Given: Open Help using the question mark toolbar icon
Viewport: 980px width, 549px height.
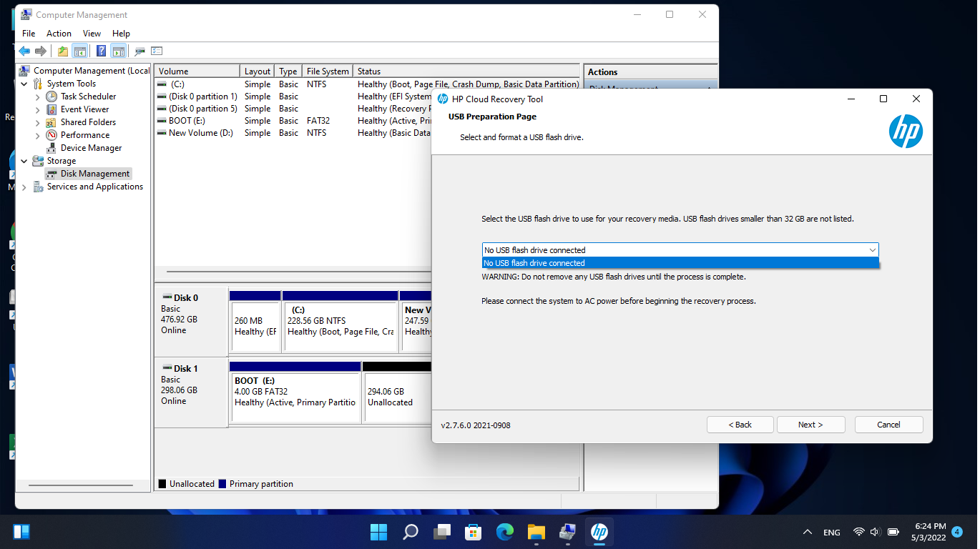Looking at the screenshot, I should coord(101,51).
